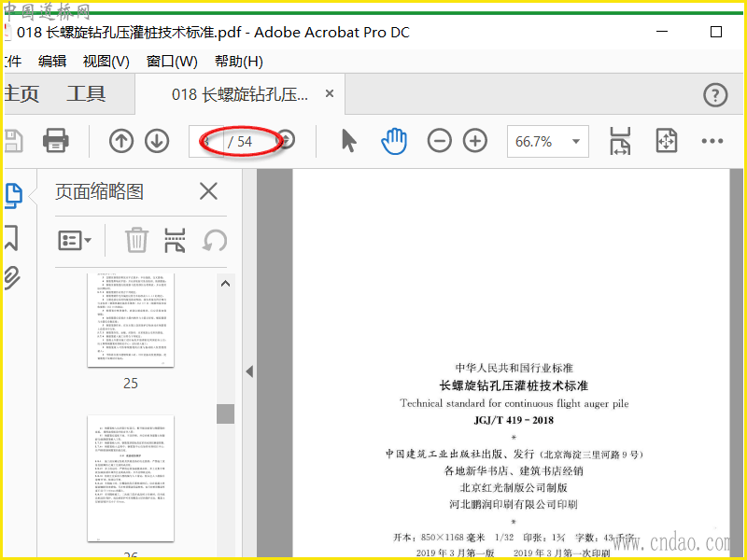This screenshot has height=560, width=747.
Task: Select the 018 长螺旋钻孔压... document tab
Action: [x=240, y=94]
